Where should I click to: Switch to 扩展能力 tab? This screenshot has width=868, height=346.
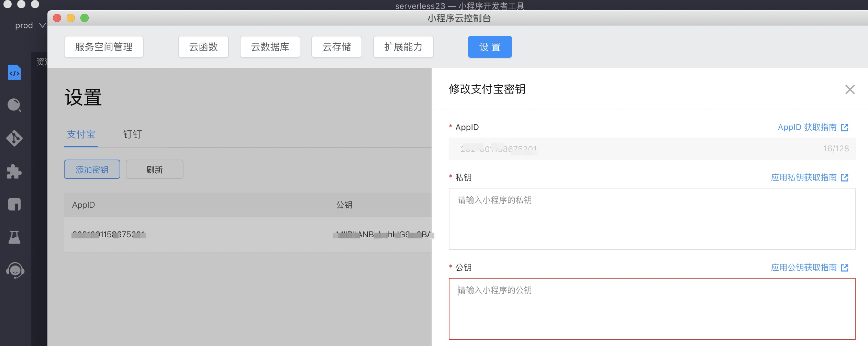point(403,47)
